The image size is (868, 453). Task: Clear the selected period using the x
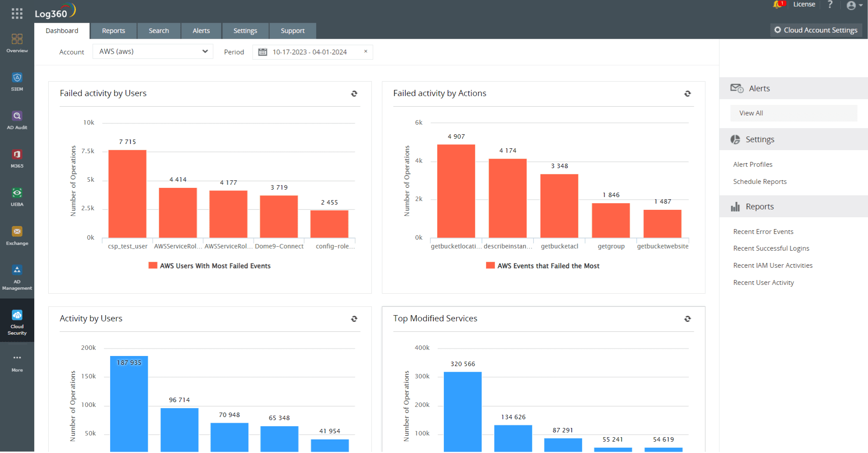pyautogui.click(x=365, y=51)
